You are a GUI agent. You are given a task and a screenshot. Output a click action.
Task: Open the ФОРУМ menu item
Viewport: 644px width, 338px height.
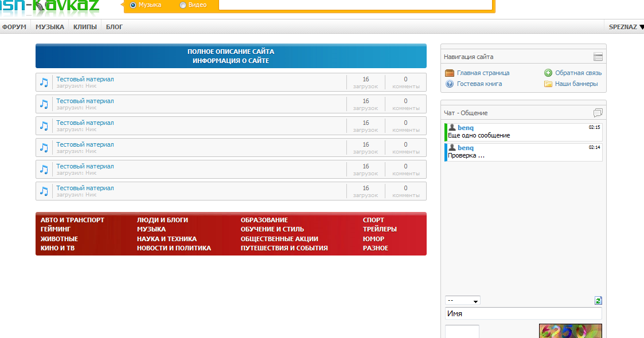click(x=14, y=27)
